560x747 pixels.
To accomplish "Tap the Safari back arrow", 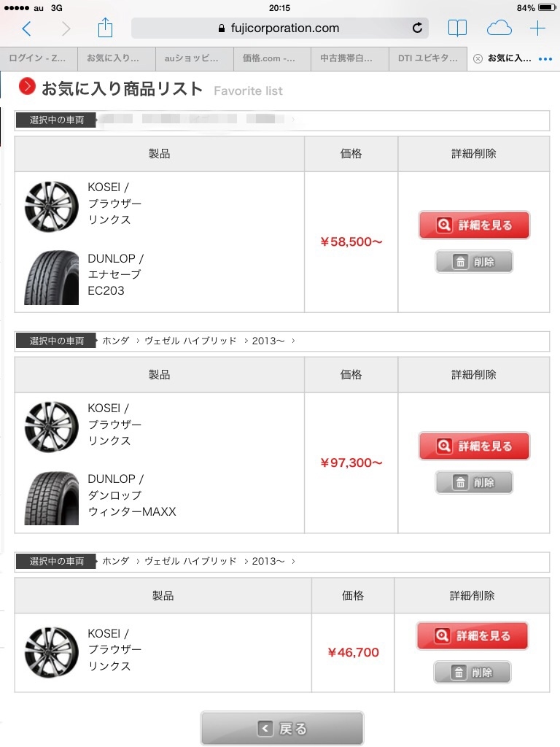I will (27, 28).
